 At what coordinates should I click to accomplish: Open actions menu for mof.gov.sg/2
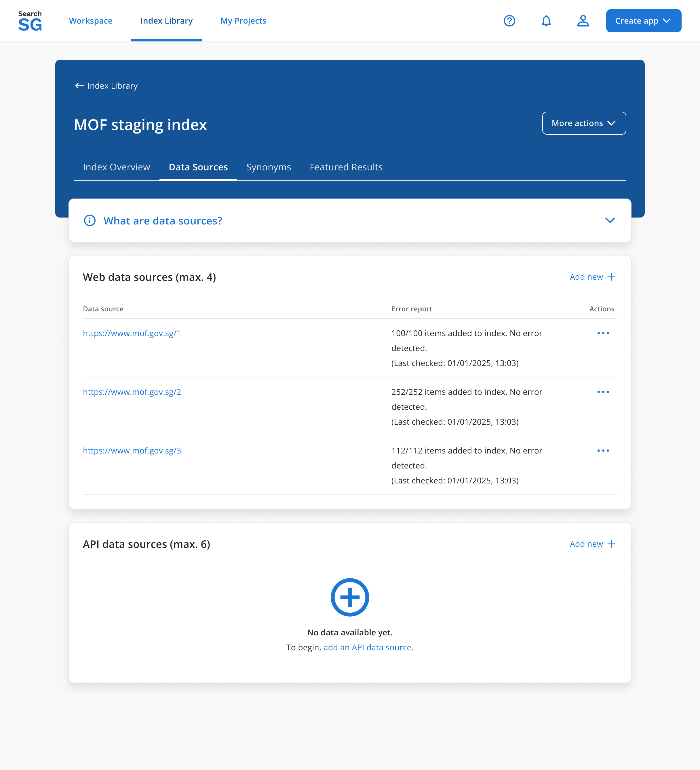coord(603,392)
